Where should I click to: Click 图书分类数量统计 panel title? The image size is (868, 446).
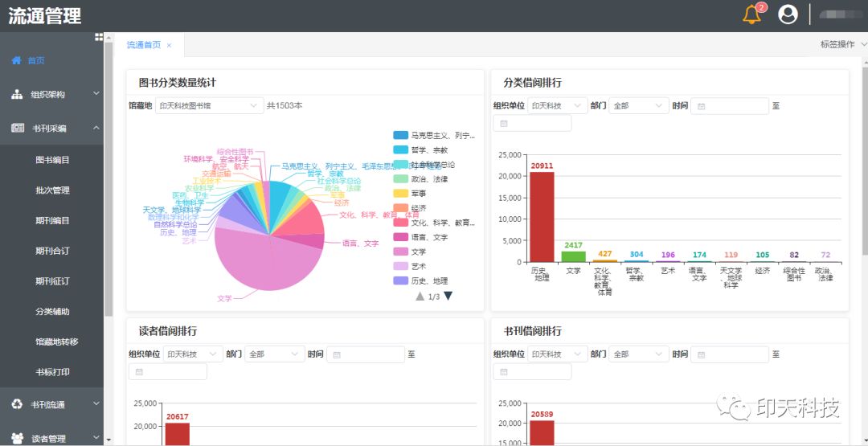177,83
